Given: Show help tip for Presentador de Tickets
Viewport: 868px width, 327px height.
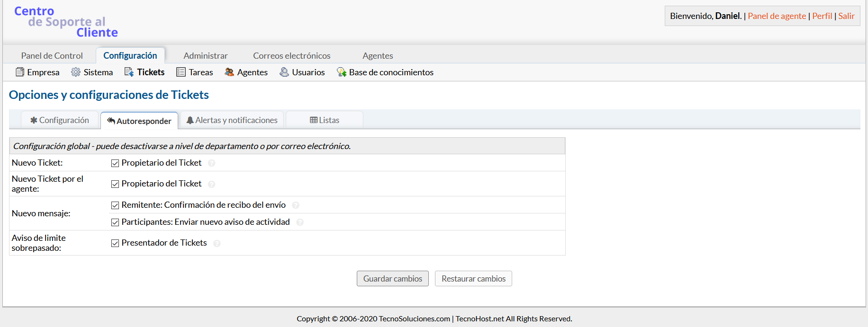Looking at the screenshot, I should (x=217, y=243).
